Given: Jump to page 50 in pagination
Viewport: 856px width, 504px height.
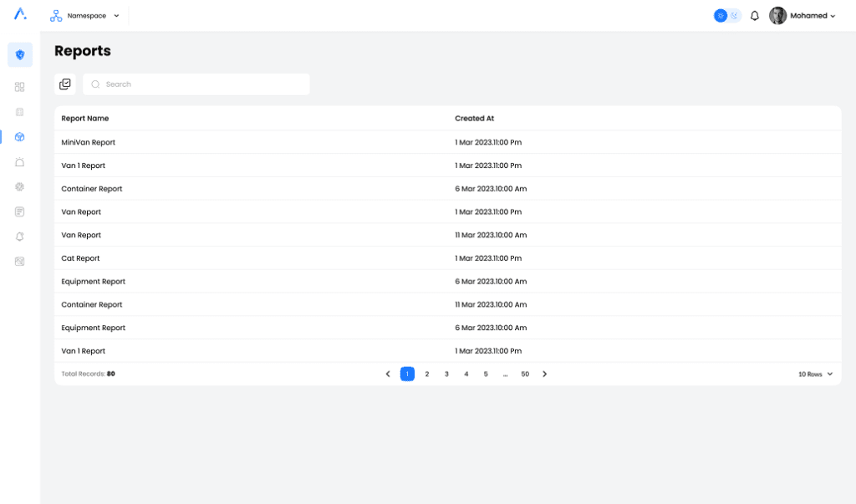Looking at the screenshot, I should tap(525, 374).
